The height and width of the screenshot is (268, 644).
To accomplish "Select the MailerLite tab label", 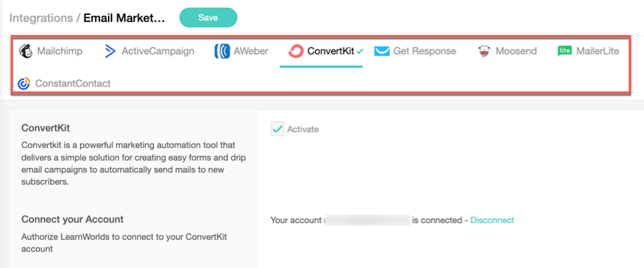I will click(597, 51).
